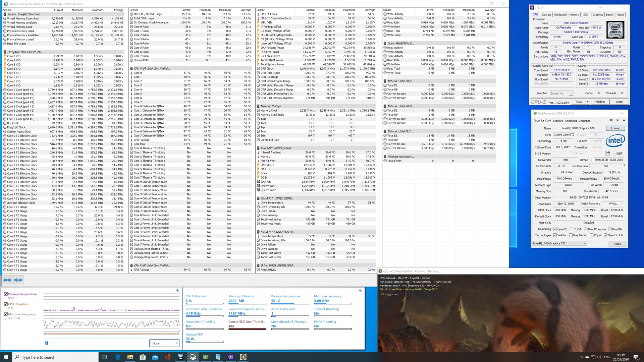Viewport: 644px width, 362px height.
Task: Switch to FurMark taskbar icon
Action: (x=244, y=357)
